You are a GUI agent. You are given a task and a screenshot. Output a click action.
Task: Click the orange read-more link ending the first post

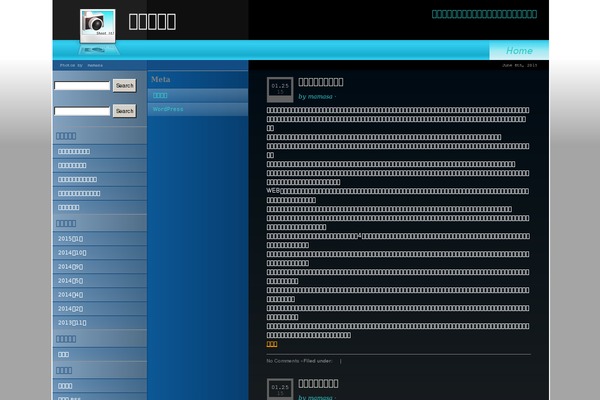click(272, 344)
